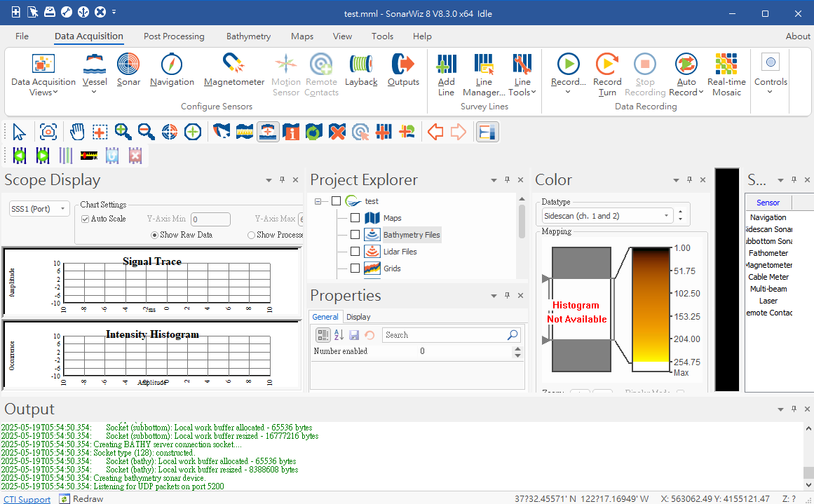The height and width of the screenshot is (504, 814).
Task: Check the Bathymetry Files checkbox
Action: coord(355,235)
